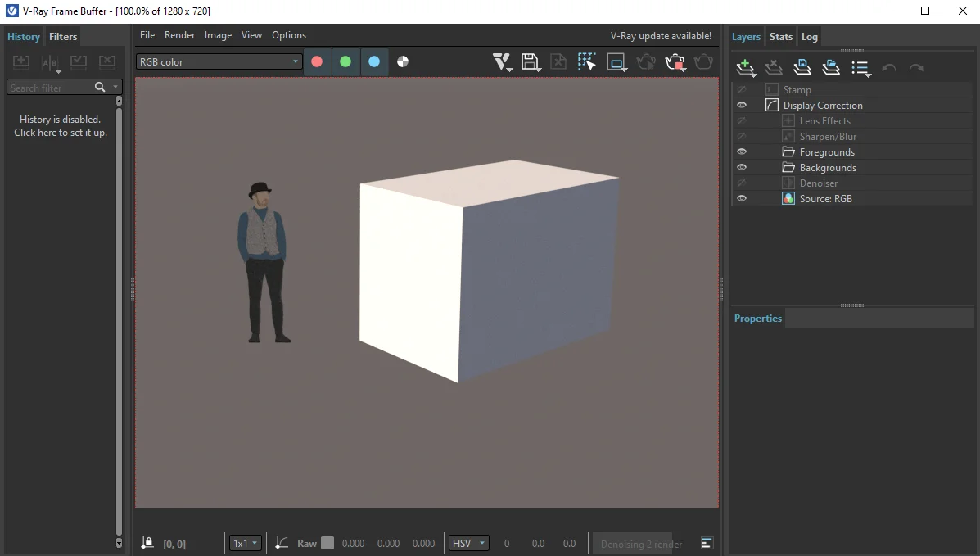Save the layer tree preset
The width and height of the screenshot is (980, 556).
coord(802,67)
